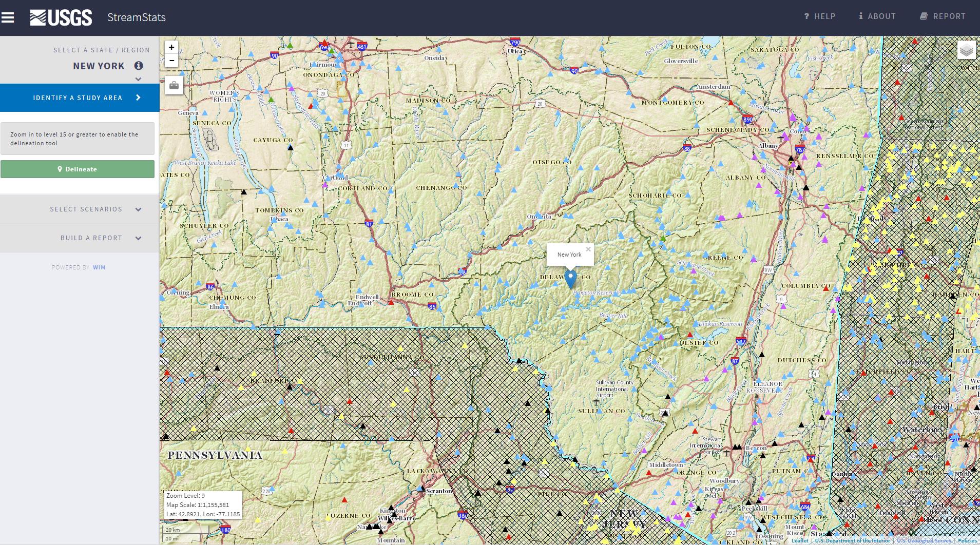Expand the Select a State / Region chevron
Viewport: 980px width, 545px height.
(138, 79)
